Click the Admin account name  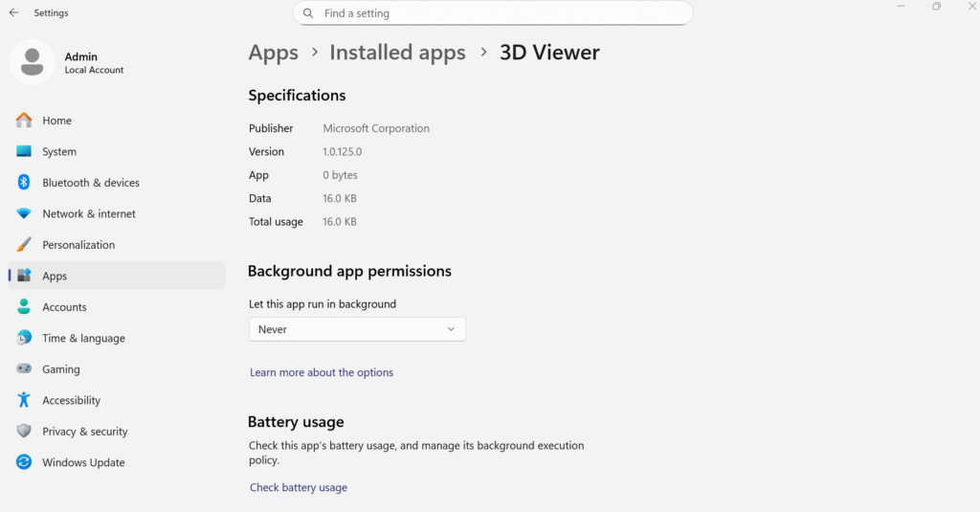pyautogui.click(x=80, y=56)
